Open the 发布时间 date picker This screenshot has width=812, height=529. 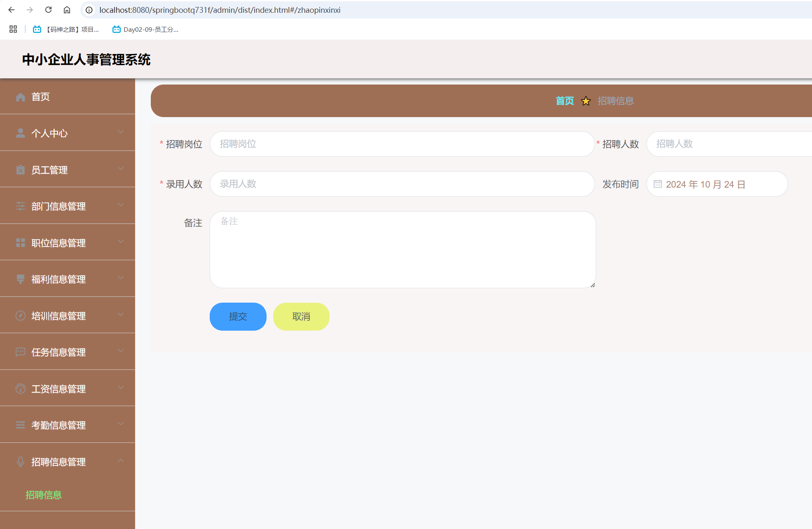click(x=717, y=184)
